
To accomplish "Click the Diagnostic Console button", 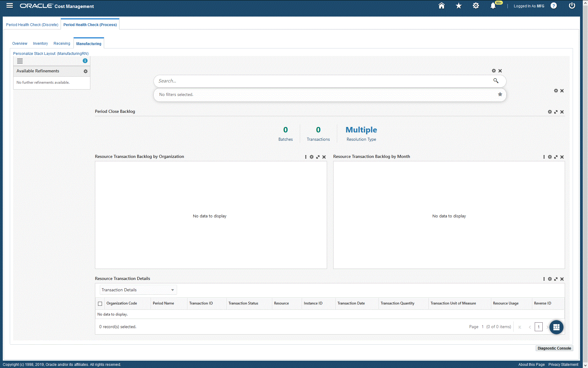I will [554, 348].
